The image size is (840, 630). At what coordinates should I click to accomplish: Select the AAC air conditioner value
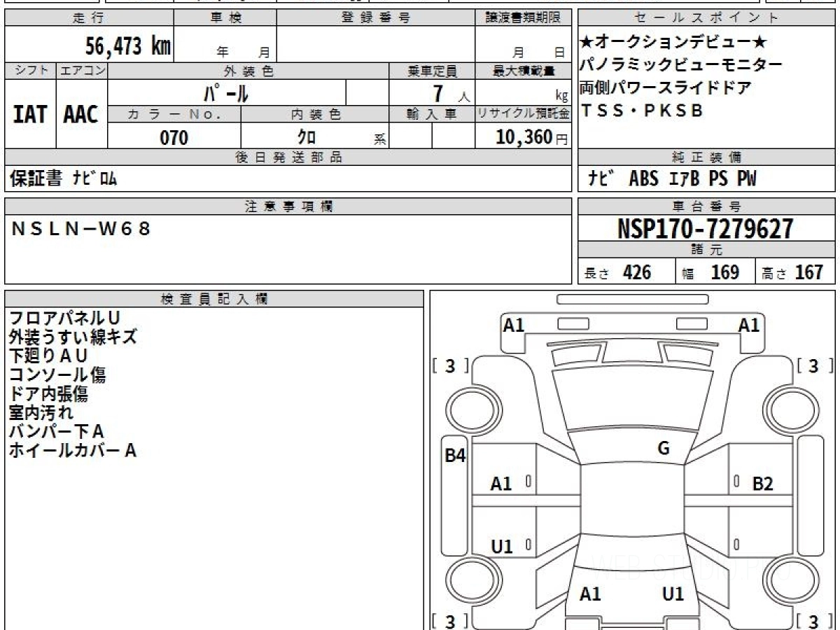point(81,115)
